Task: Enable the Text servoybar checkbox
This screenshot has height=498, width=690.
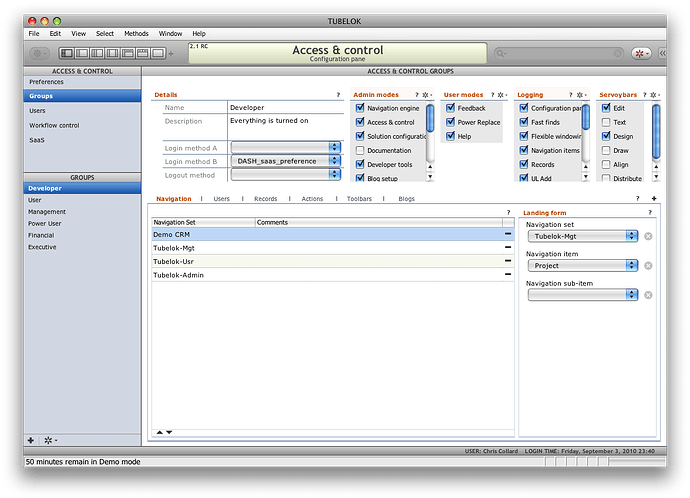Action: coord(606,122)
